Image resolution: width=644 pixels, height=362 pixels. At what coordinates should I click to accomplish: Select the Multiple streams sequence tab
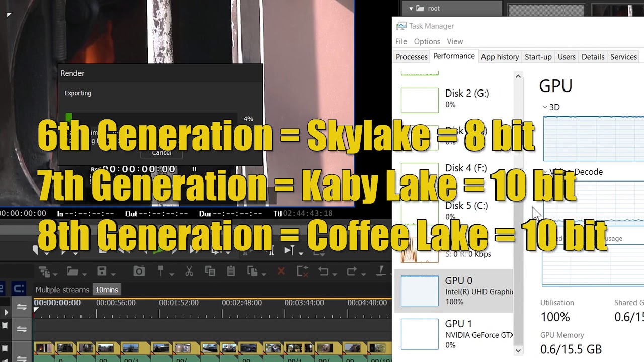[x=62, y=290]
